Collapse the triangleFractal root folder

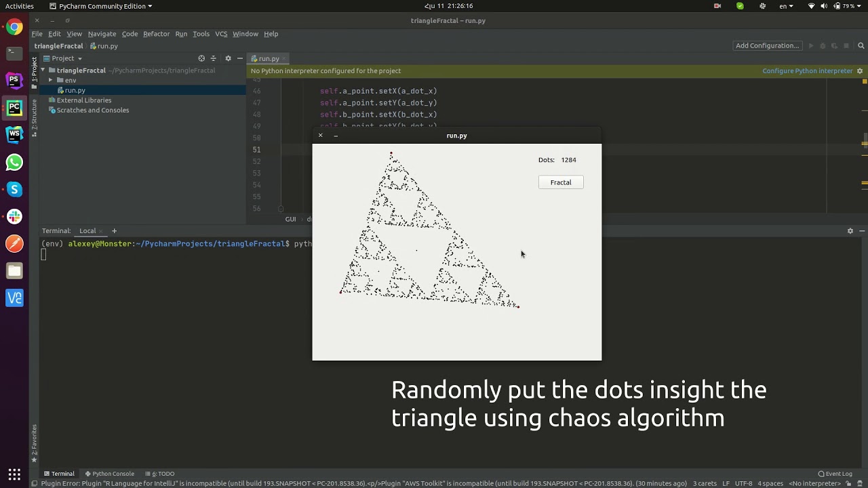43,70
